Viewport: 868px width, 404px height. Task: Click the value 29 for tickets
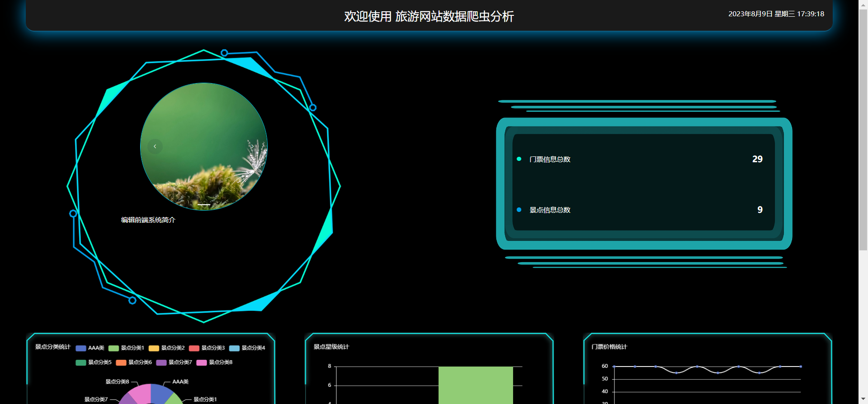pos(757,159)
